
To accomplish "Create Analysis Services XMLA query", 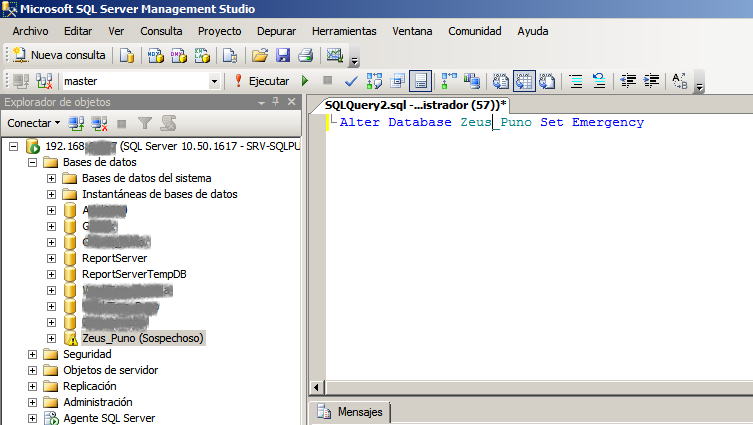I will pos(202,55).
